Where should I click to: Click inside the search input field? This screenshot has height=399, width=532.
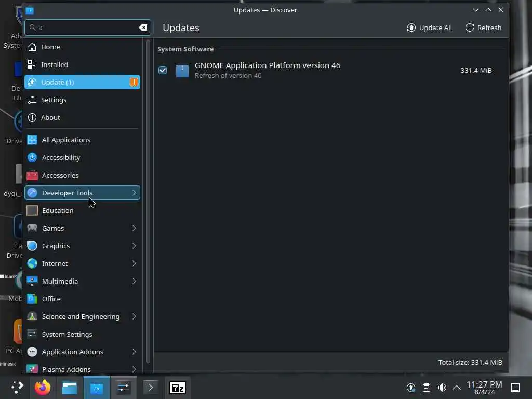click(88, 28)
